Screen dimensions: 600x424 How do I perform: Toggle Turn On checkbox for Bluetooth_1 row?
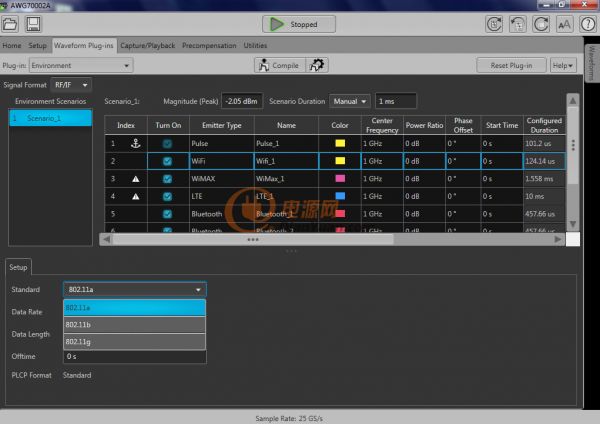pos(167,214)
